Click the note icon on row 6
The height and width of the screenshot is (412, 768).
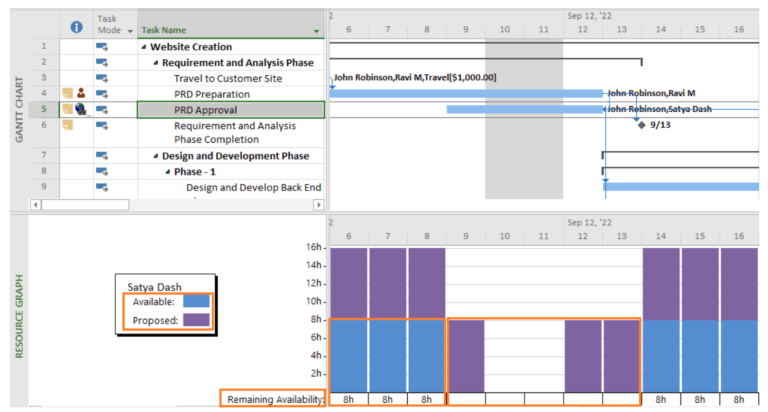pos(68,125)
